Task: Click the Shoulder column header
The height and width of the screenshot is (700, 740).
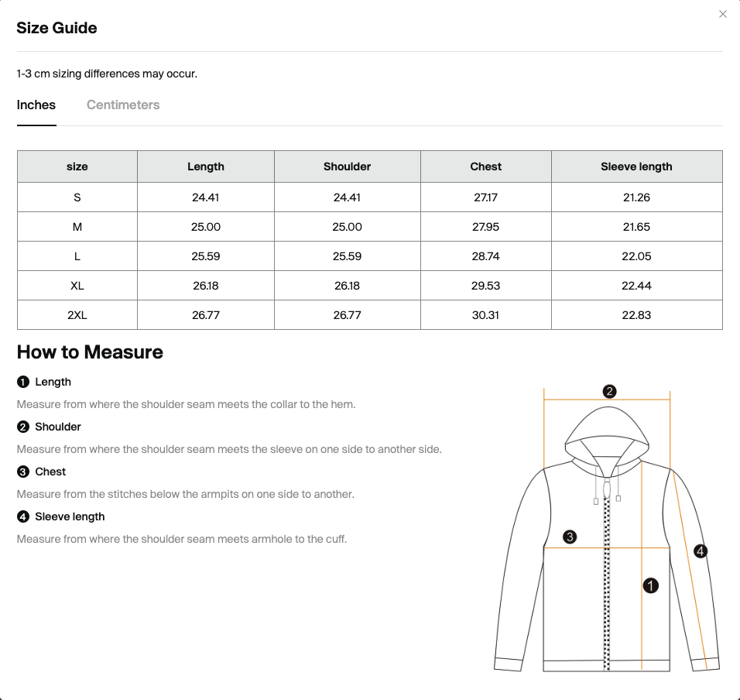Action: click(x=347, y=166)
